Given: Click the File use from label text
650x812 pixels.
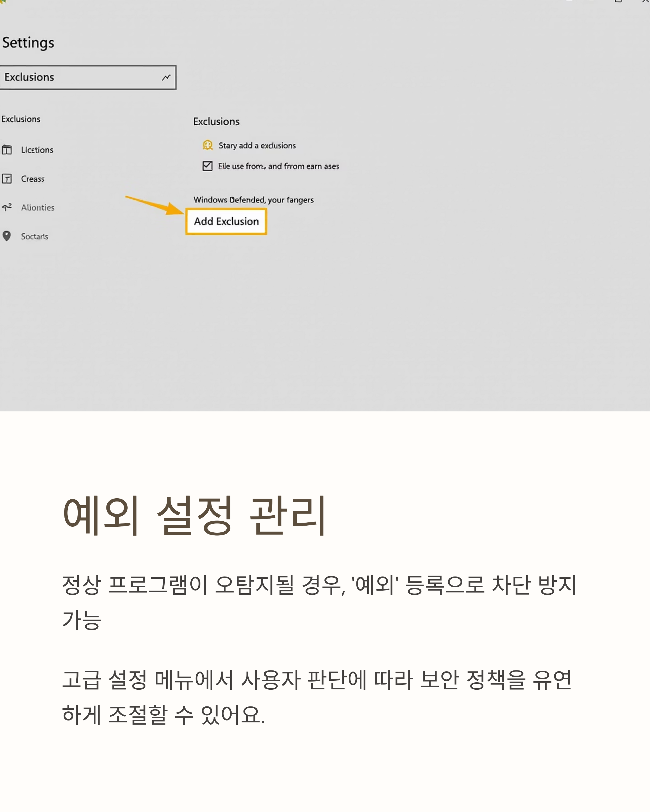Looking at the screenshot, I should pos(278,166).
